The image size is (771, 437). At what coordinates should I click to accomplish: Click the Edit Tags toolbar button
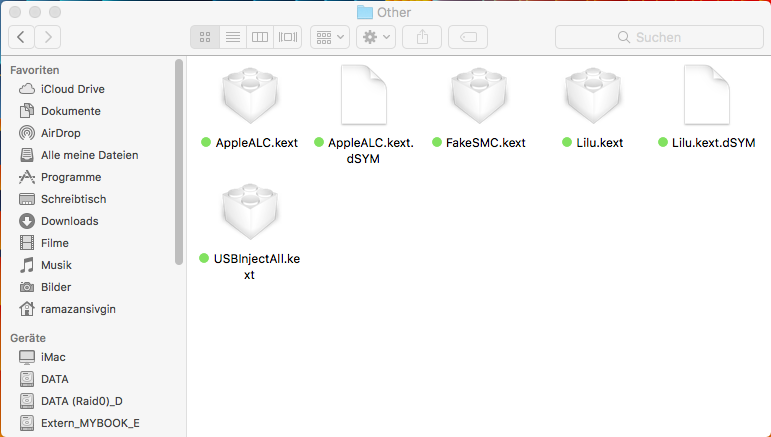(468, 37)
